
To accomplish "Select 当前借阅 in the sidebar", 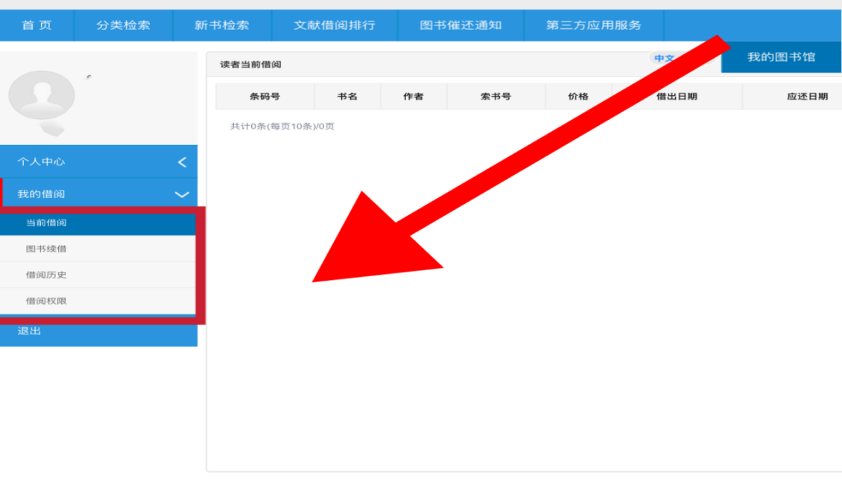I will [x=47, y=223].
